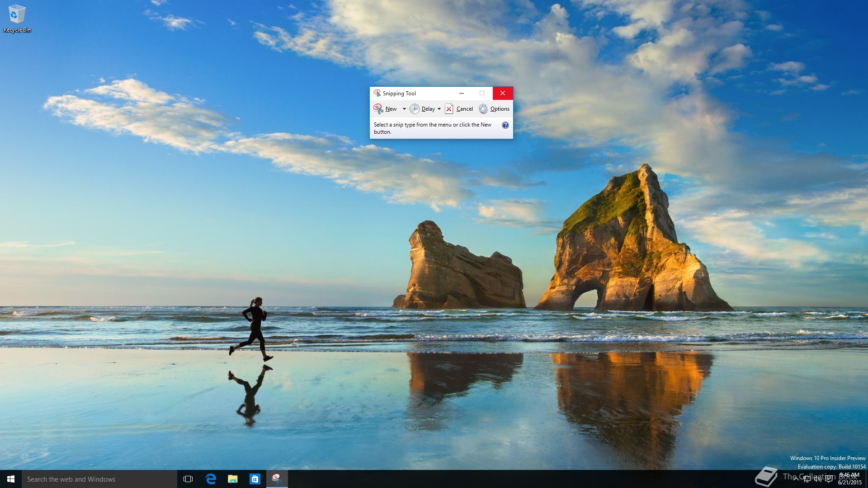Open the Delay time dropdown arrow
The image size is (868, 488).
click(439, 109)
